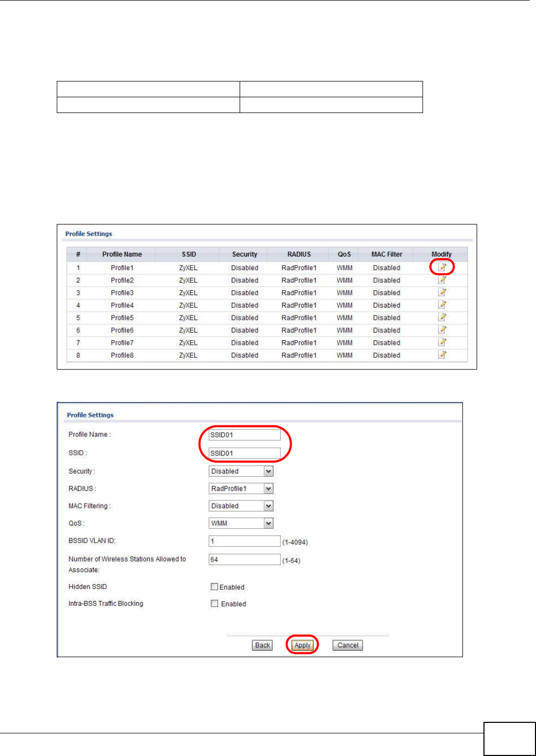
Task: Click ZyXEL SSID in Profile1 row
Action: coord(188,268)
